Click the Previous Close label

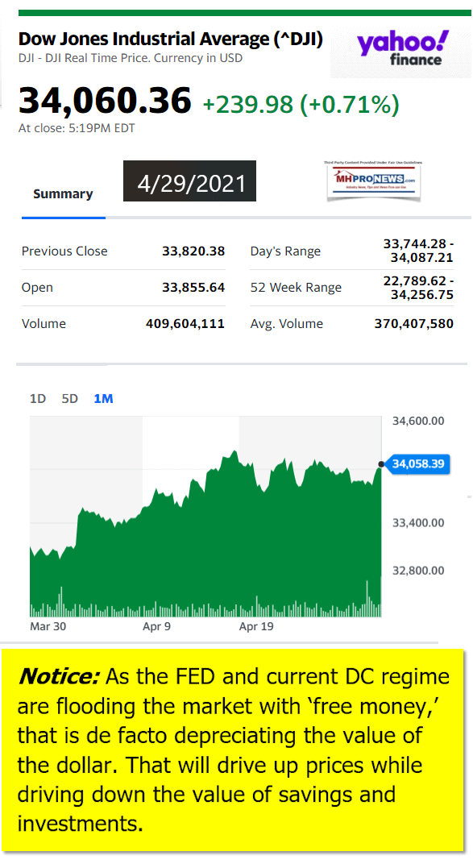coord(64,251)
